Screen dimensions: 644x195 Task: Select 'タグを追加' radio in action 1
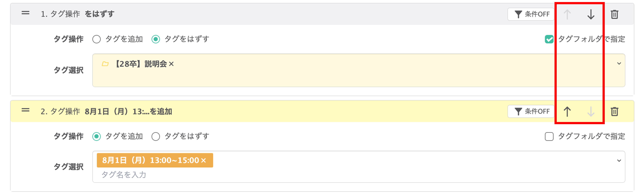97,39
